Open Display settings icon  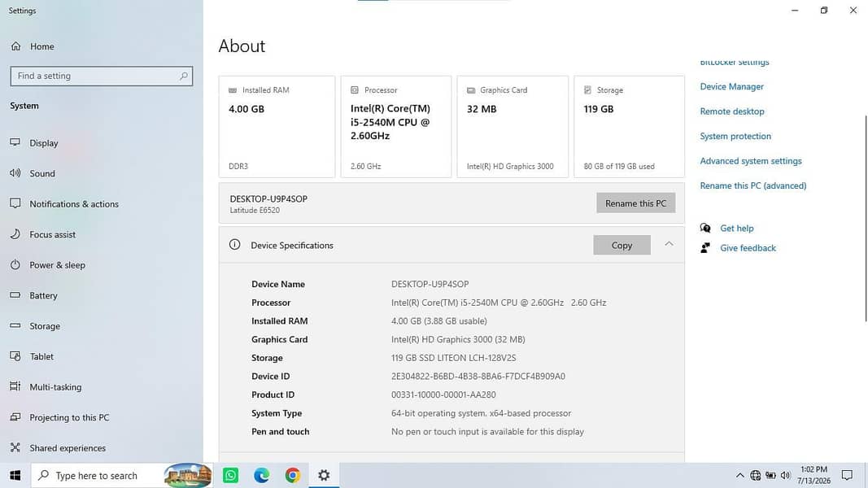(x=15, y=143)
